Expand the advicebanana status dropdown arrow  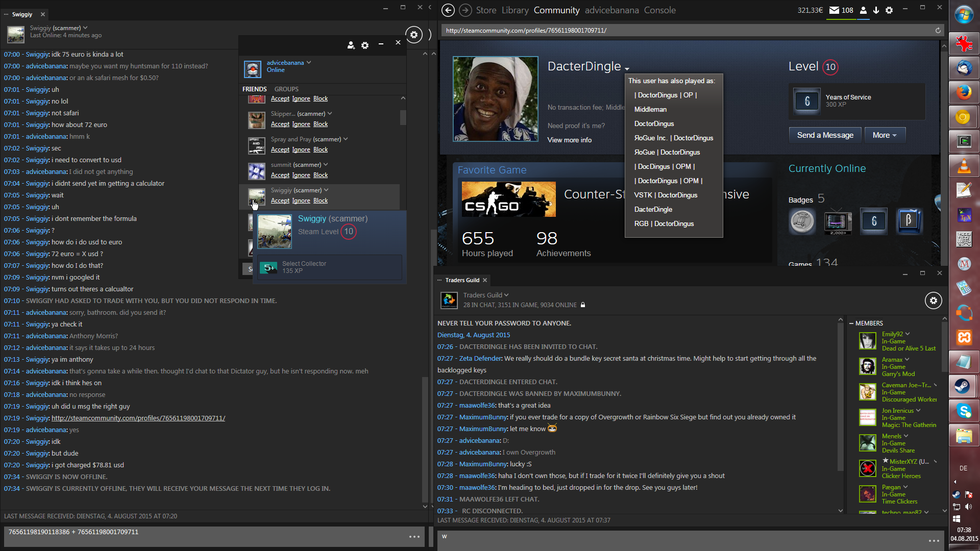pos(309,63)
